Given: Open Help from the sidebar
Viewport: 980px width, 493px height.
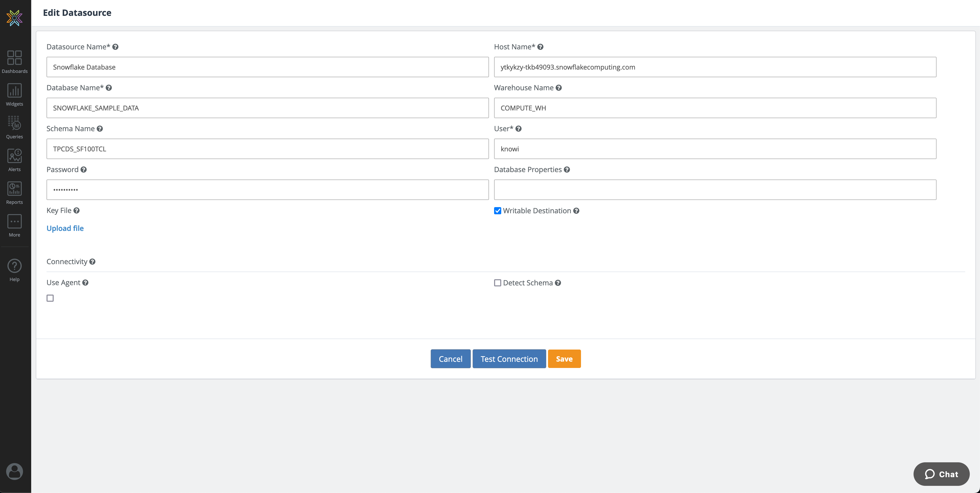Looking at the screenshot, I should tap(15, 270).
